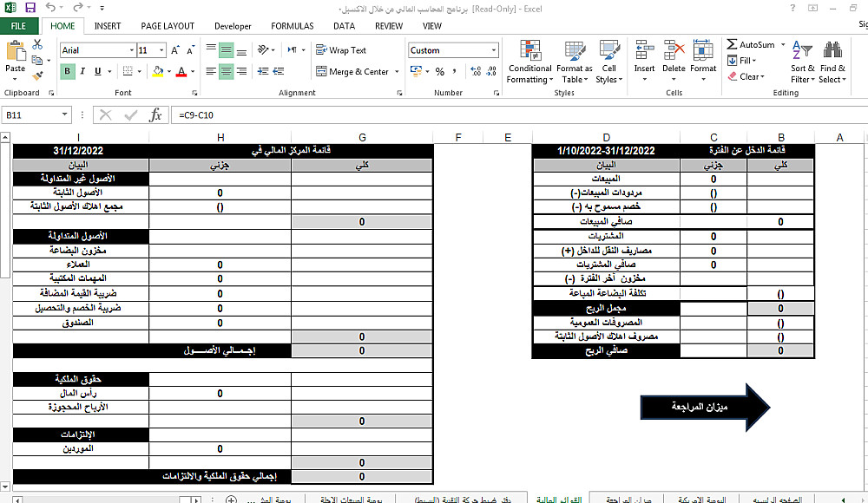Click the Increase Decimal icon
This screenshot has height=503, width=868.
pyautogui.click(x=476, y=71)
